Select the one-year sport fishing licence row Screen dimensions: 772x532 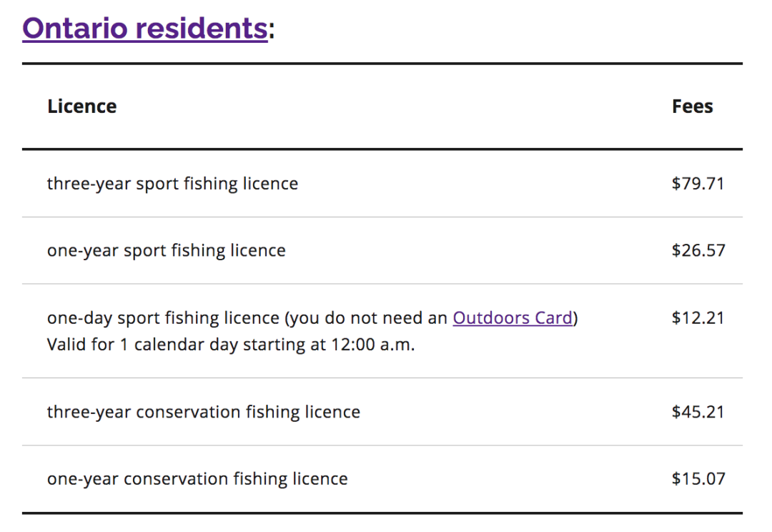tap(382, 250)
